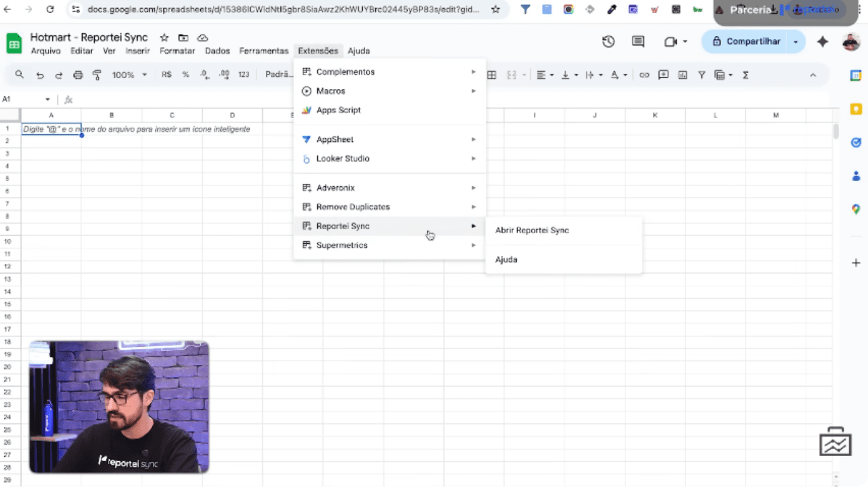Click the undo arrow icon
The height and width of the screenshot is (493, 868).
pyautogui.click(x=40, y=75)
